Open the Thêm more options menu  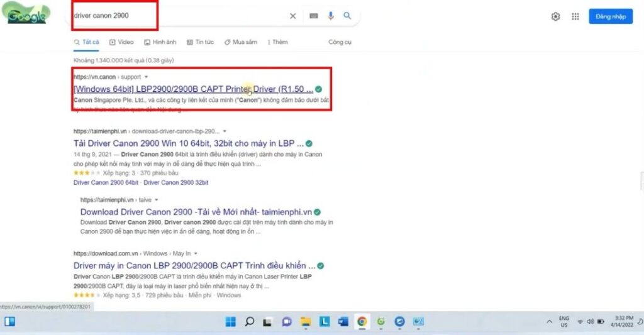pos(277,42)
